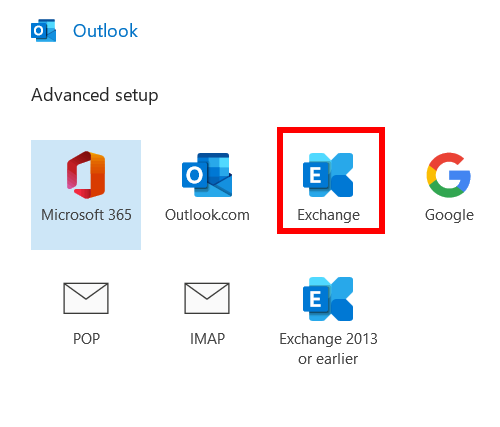Select the Google G logo icon

pos(449,175)
